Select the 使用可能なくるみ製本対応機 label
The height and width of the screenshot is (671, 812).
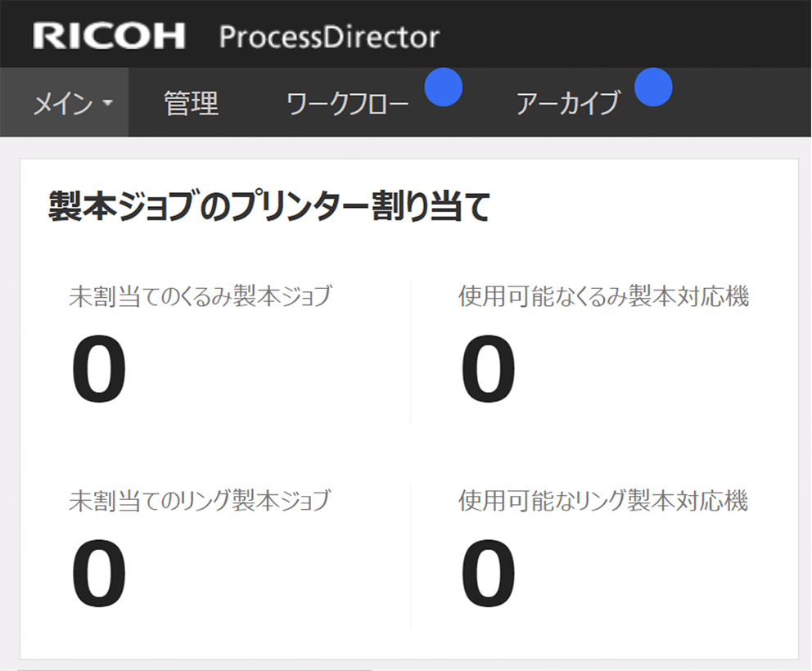tap(603, 296)
